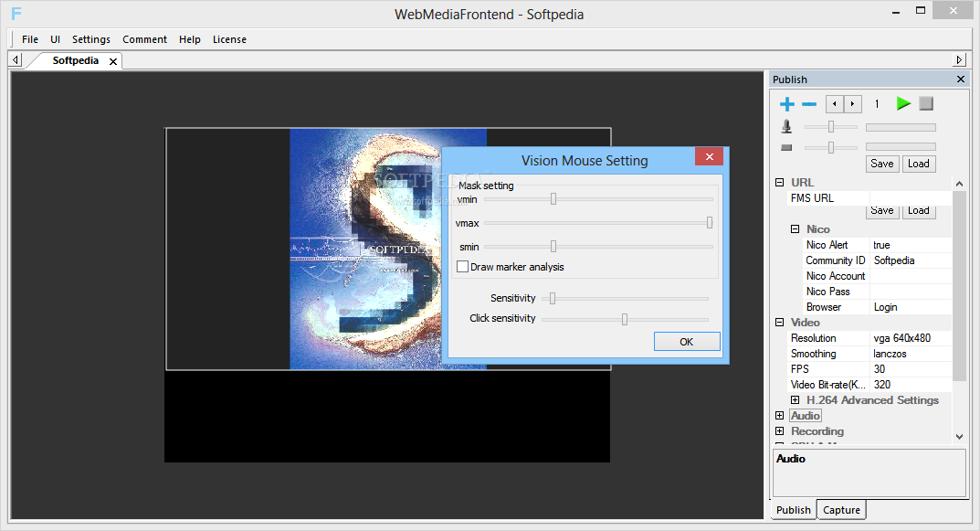Collapse the URL section
This screenshot has width=980, height=531.
(779, 182)
